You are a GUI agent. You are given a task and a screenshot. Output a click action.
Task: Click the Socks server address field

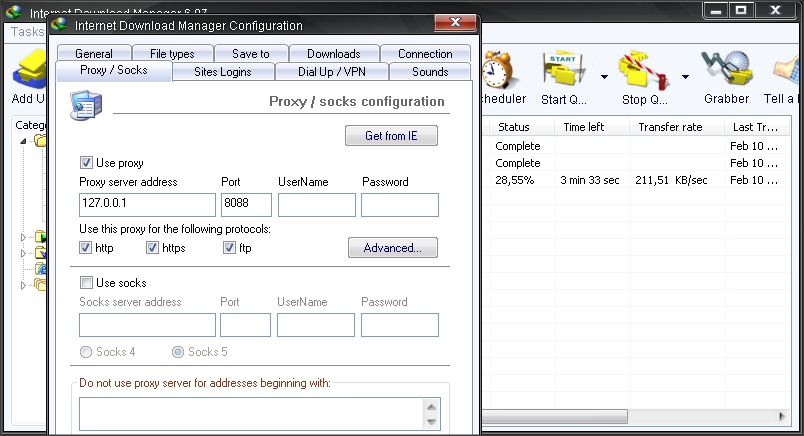(147, 325)
